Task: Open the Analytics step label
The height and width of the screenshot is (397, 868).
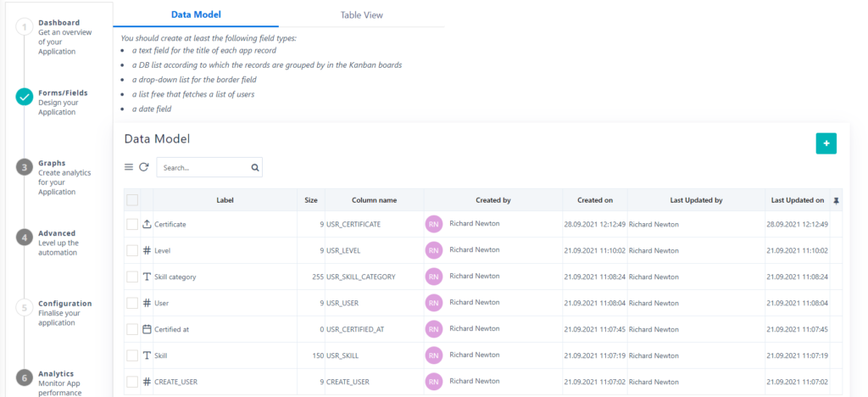Action: point(56,374)
